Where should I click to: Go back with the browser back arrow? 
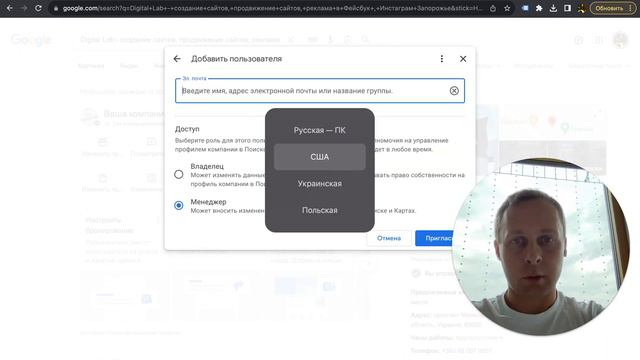click(x=9, y=8)
